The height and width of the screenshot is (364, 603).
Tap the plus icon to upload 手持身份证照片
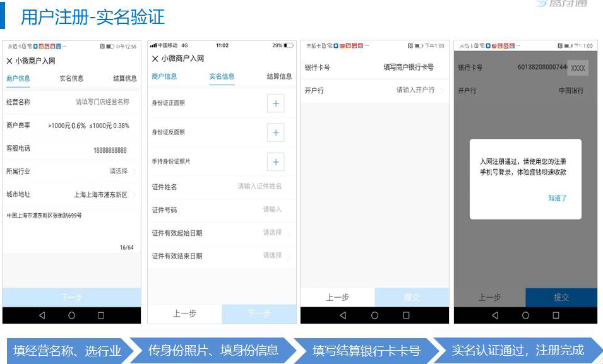pos(275,161)
